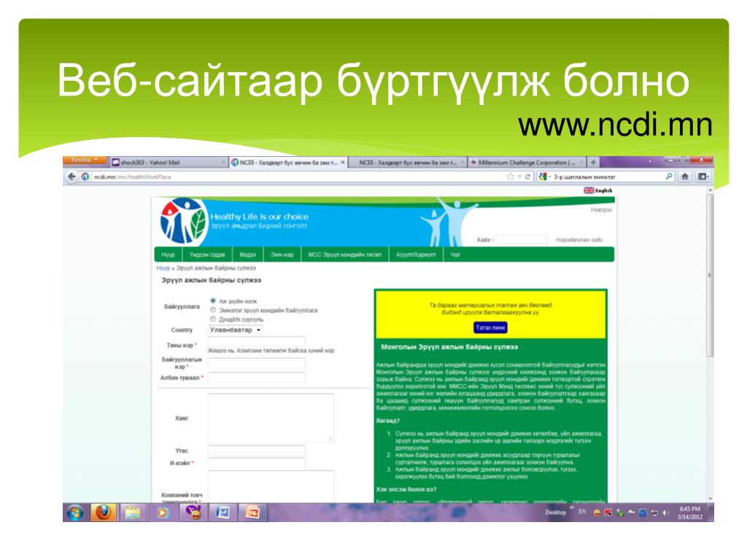Click the volume speaker tray icon
Image resolution: width=747 pixels, height=560 pixels.
[x=665, y=513]
